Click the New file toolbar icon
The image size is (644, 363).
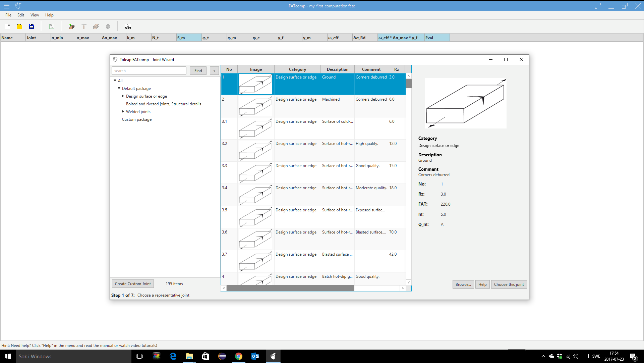(7, 27)
